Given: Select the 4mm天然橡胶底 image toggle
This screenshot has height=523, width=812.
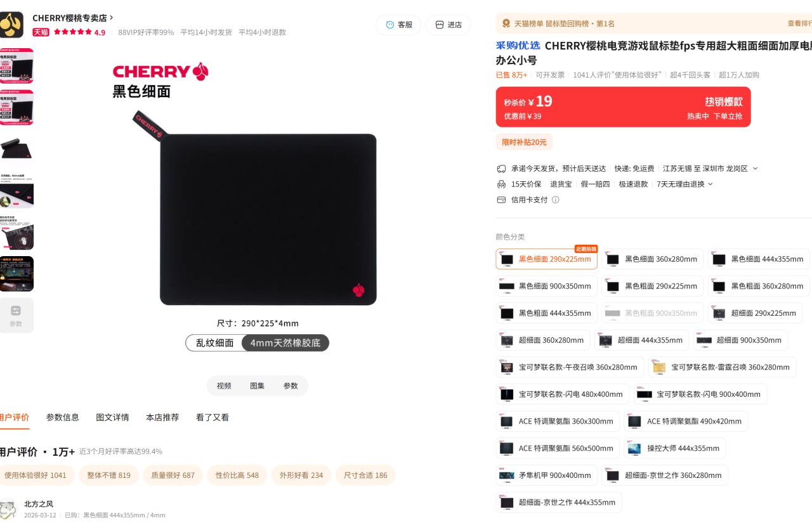Looking at the screenshot, I should pos(285,343).
